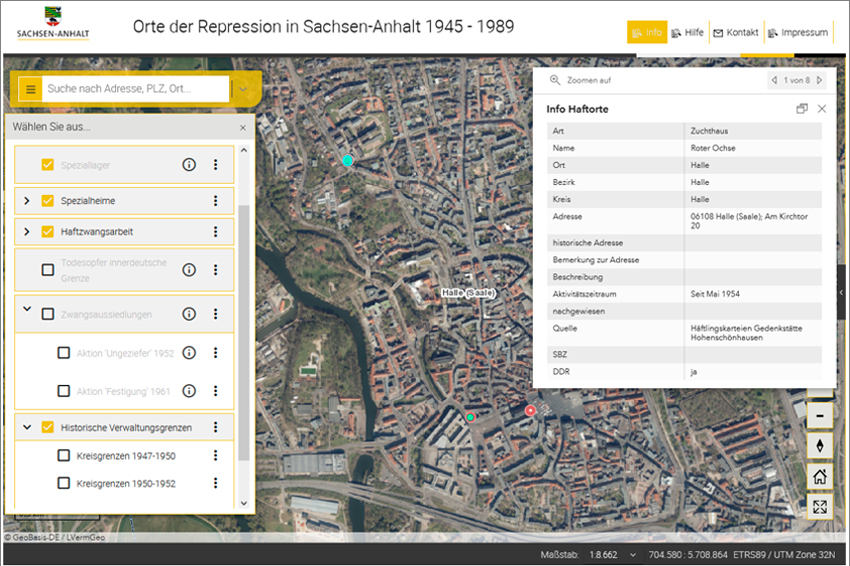Collapse the Historische Verwaltungsgrenzen group

pos(27,427)
